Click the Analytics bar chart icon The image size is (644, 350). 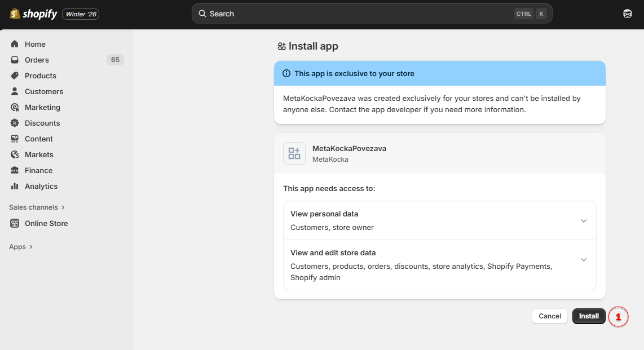(x=15, y=187)
